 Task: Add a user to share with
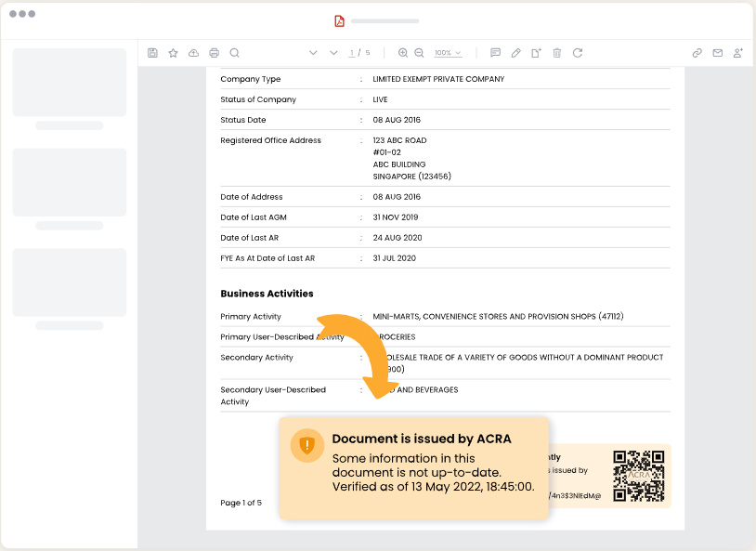[738, 53]
